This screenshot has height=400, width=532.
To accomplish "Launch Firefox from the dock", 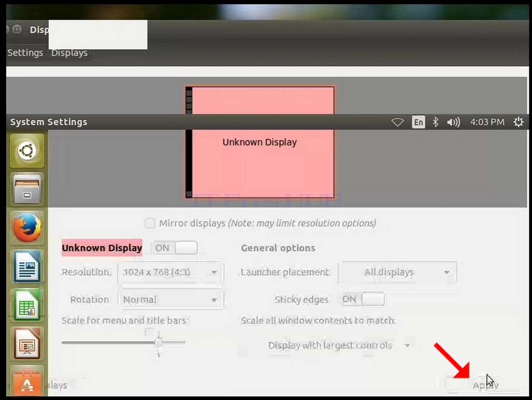I will (27, 227).
